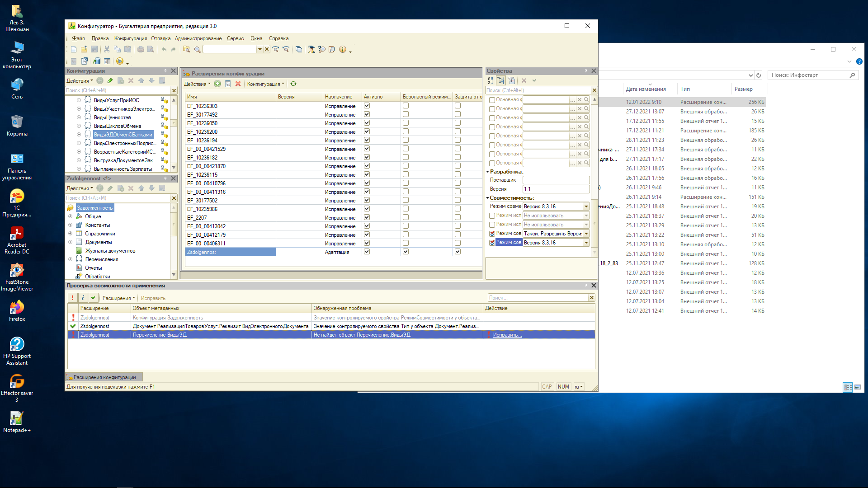
Task: Open Firefox from the desktop
Action: [17, 311]
